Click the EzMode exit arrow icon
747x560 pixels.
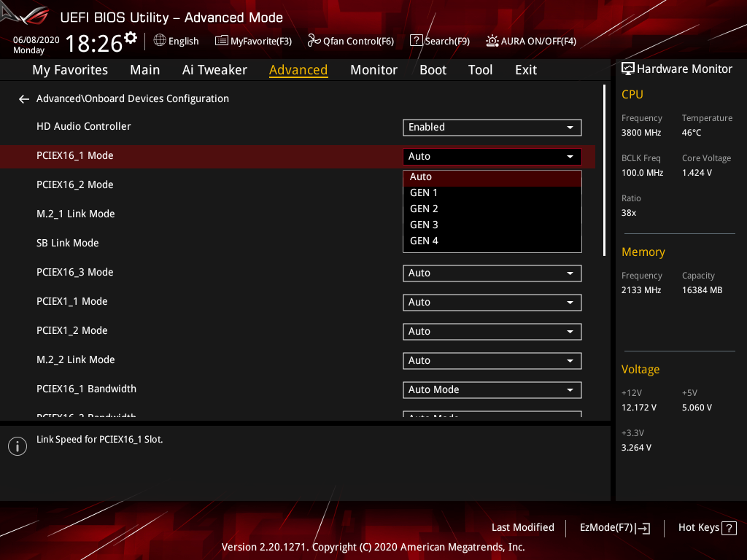[643, 528]
